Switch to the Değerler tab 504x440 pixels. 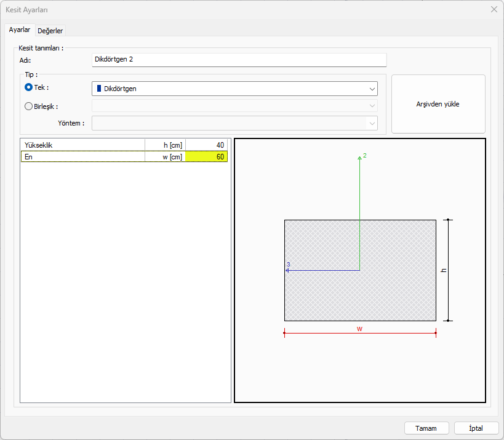point(50,31)
